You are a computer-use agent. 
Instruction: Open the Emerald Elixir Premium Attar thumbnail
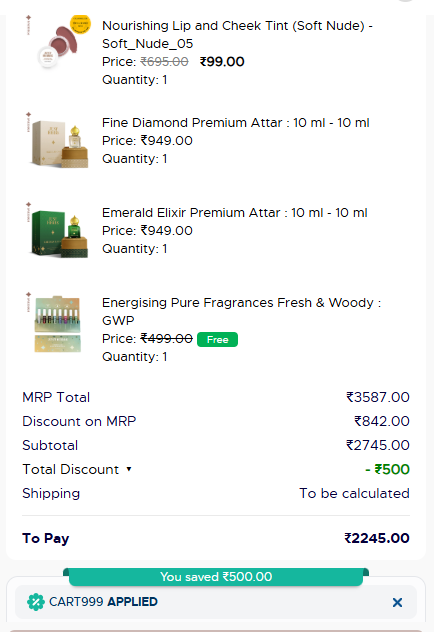point(59,231)
